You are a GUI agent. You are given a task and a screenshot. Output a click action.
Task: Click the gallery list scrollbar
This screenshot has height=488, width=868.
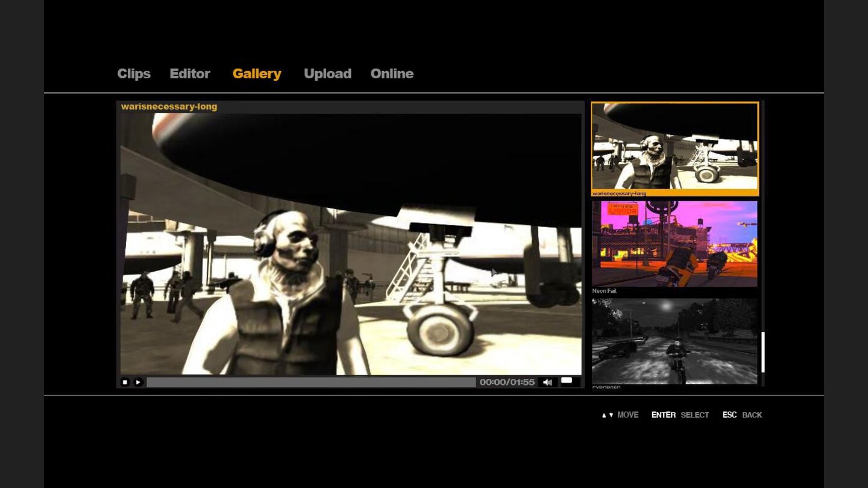[x=763, y=352]
